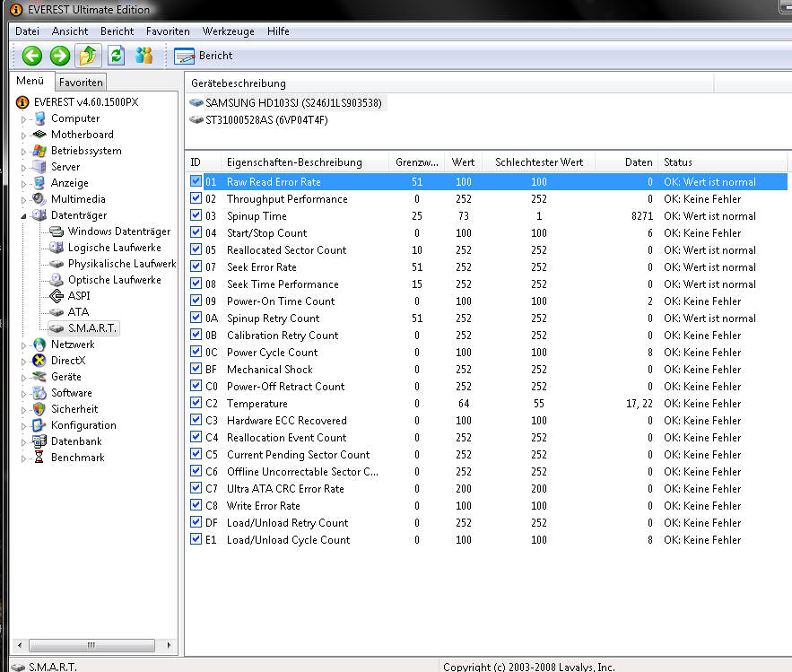
Task: Select the Computer icon in the tree
Action: click(x=39, y=118)
